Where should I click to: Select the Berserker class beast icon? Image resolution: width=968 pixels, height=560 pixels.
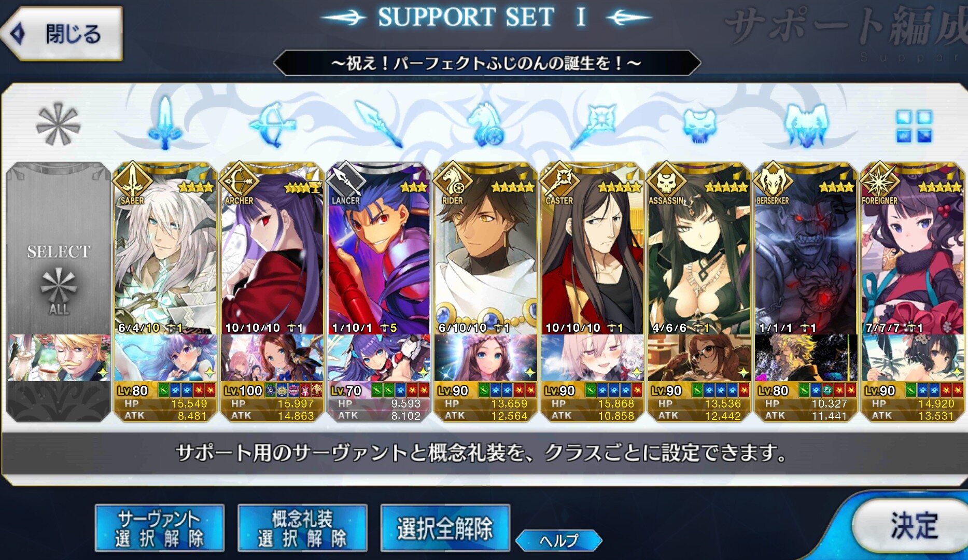(806, 124)
